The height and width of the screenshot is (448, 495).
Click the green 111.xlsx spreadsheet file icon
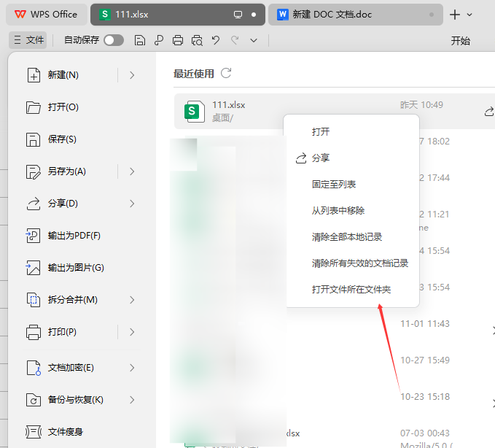194,111
